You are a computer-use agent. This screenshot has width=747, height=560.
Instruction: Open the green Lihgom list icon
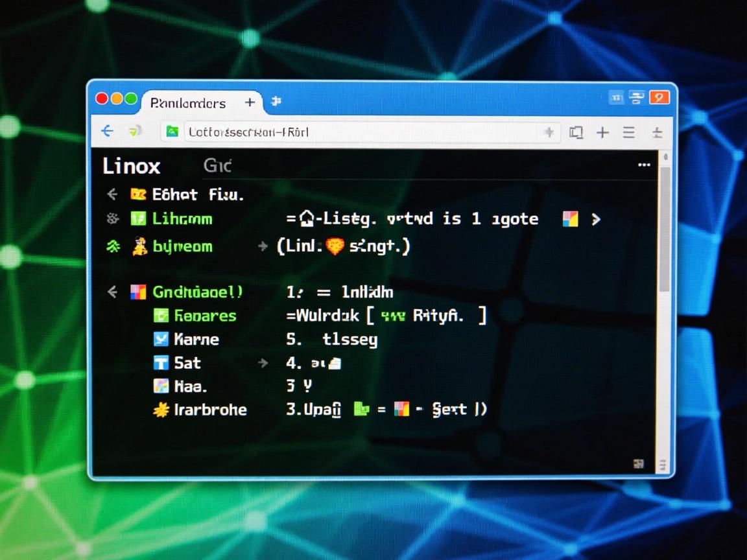(139, 218)
